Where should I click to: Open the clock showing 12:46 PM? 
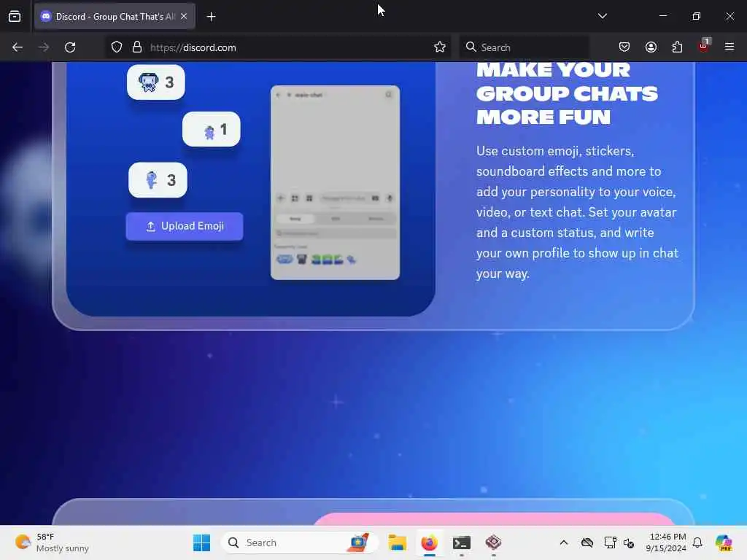[667, 542]
